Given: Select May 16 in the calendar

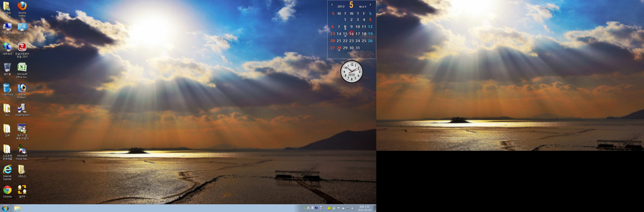Looking at the screenshot, I should pos(351,34).
